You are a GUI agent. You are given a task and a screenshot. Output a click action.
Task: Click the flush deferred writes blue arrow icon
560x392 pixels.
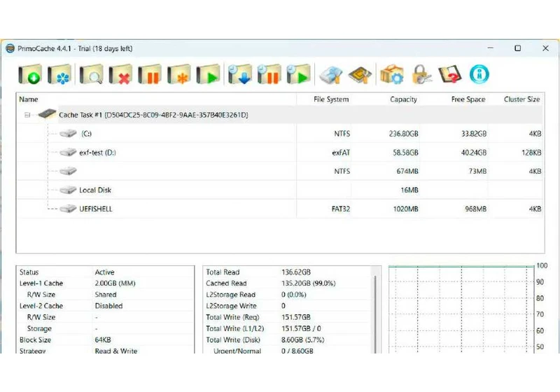(240, 74)
